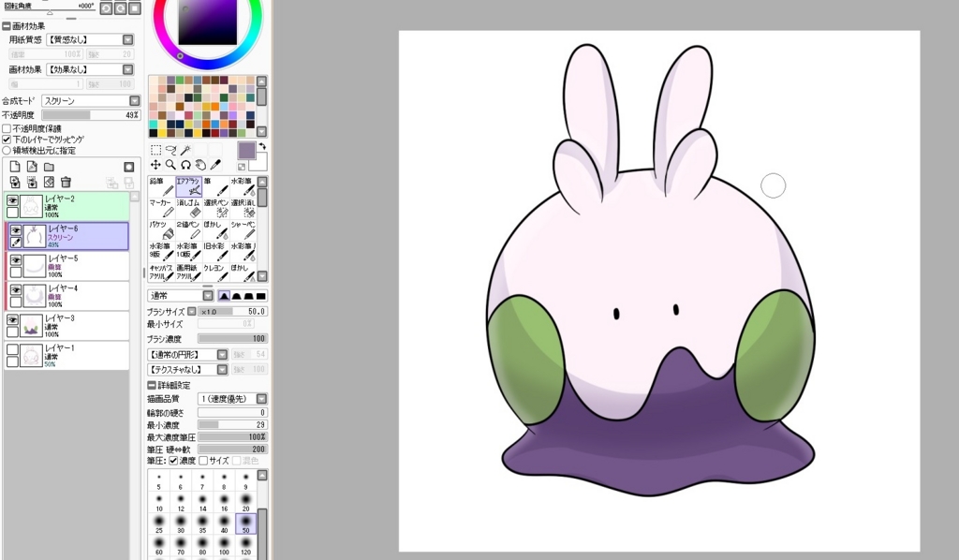Hide レイヤー6 with its eye icon
This screenshot has height=560, width=959.
tap(16, 229)
